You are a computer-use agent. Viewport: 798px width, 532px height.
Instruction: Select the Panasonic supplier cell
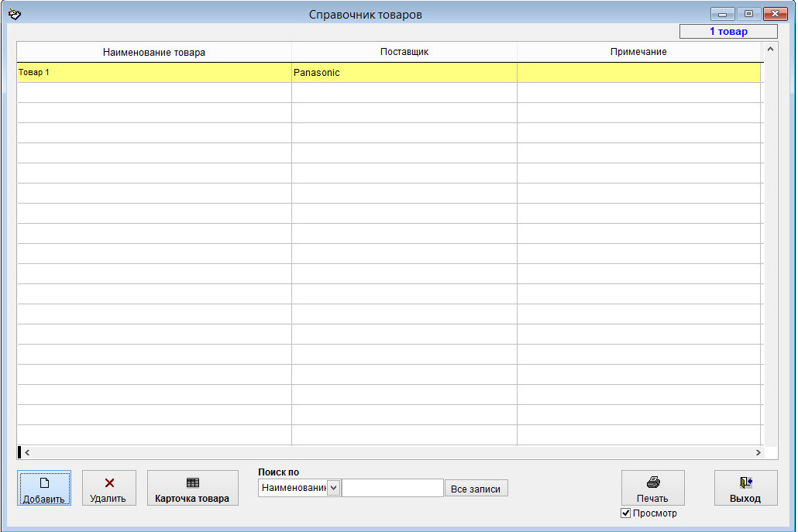click(x=404, y=73)
